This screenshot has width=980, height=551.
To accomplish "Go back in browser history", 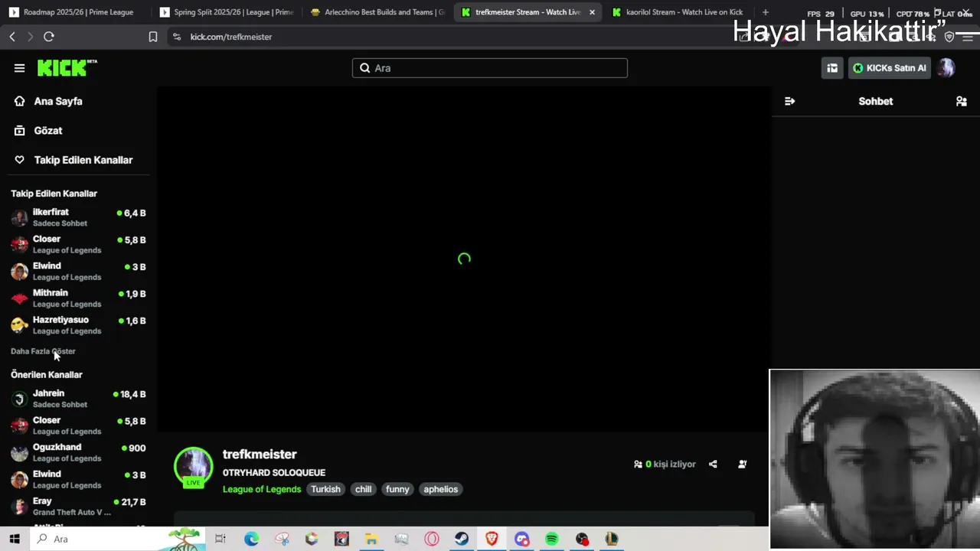I will click(12, 37).
